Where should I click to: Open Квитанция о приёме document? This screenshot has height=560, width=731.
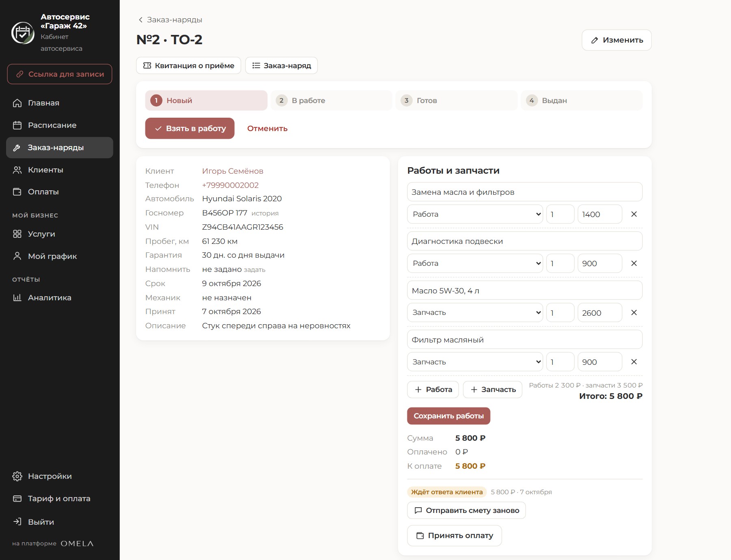tap(188, 66)
